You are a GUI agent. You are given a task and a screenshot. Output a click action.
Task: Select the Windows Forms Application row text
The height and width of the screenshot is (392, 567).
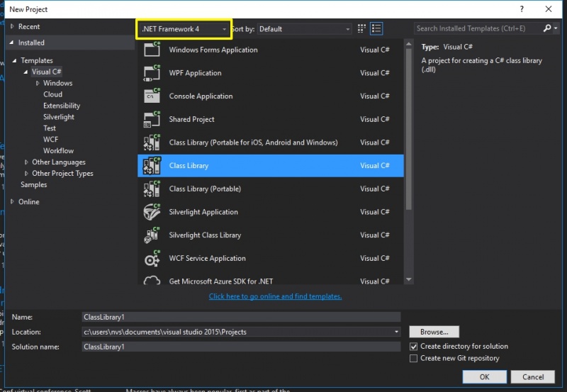213,50
